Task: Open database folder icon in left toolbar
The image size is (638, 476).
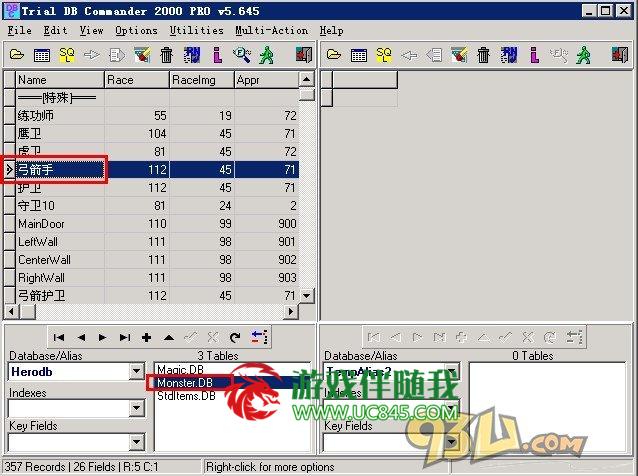Action: 17,55
